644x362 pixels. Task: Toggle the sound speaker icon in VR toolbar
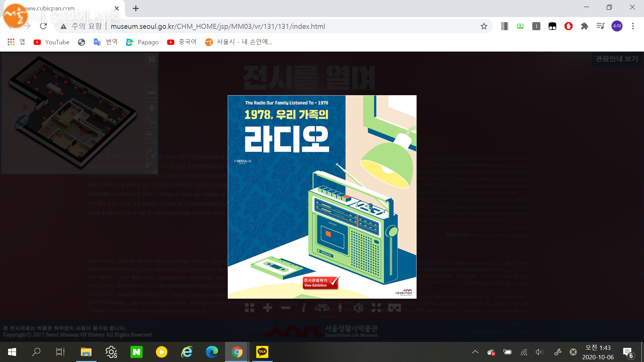pyautogui.click(x=358, y=308)
